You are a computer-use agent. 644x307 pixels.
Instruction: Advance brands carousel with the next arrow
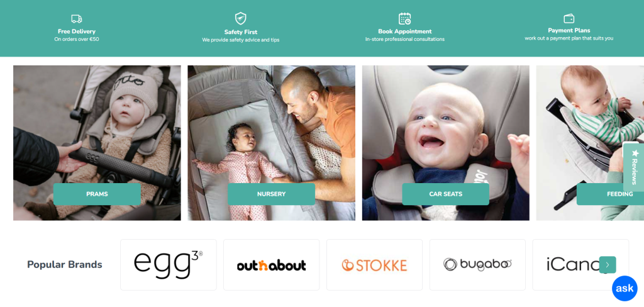click(x=608, y=265)
